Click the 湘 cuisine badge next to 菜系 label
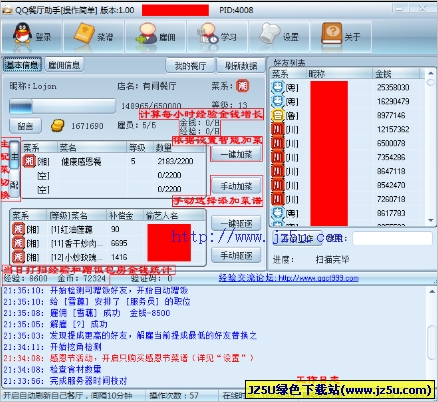Screen dimensions: 438x402 (x=242, y=86)
